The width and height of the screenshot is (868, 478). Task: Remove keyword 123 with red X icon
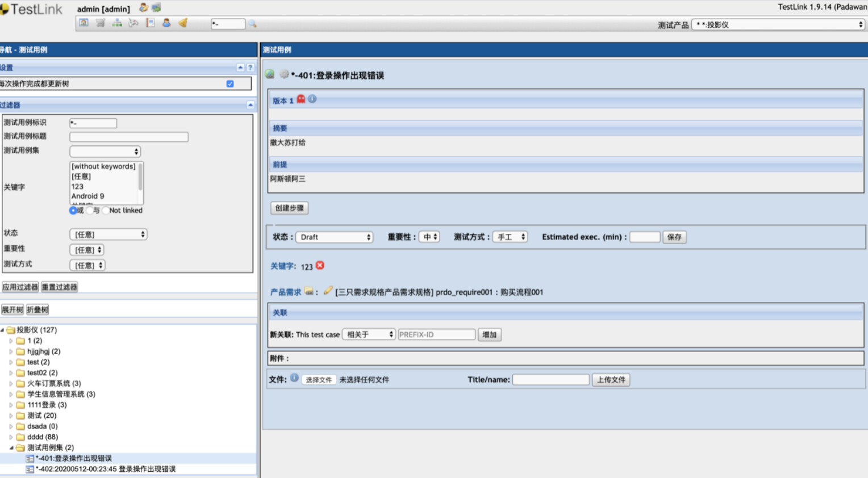(320, 265)
